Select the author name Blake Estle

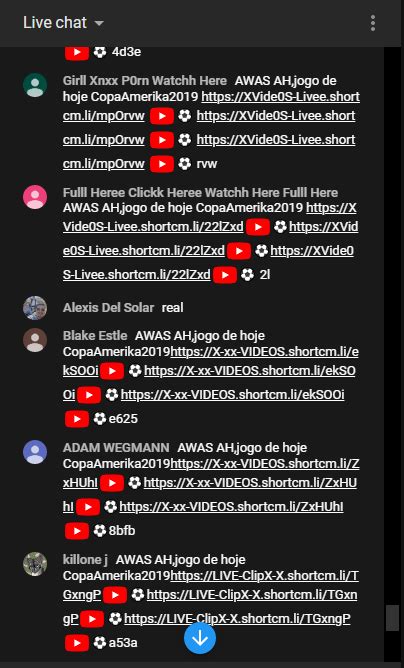tap(95, 336)
